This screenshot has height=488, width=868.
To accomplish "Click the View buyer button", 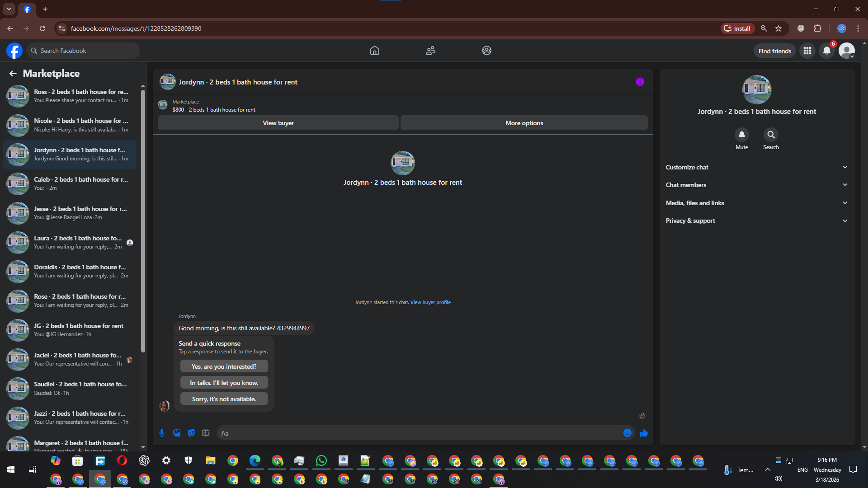I will tap(278, 123).
